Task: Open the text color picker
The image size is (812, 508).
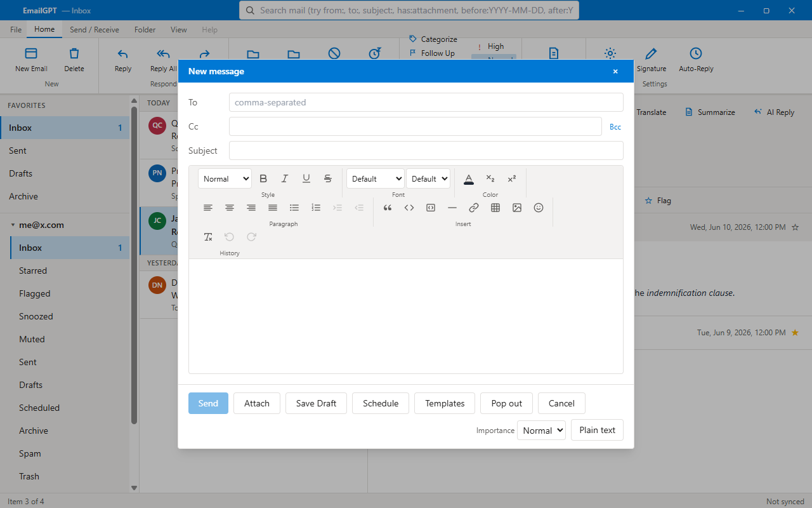Action: pyautogui.click(x=469, y=178)
